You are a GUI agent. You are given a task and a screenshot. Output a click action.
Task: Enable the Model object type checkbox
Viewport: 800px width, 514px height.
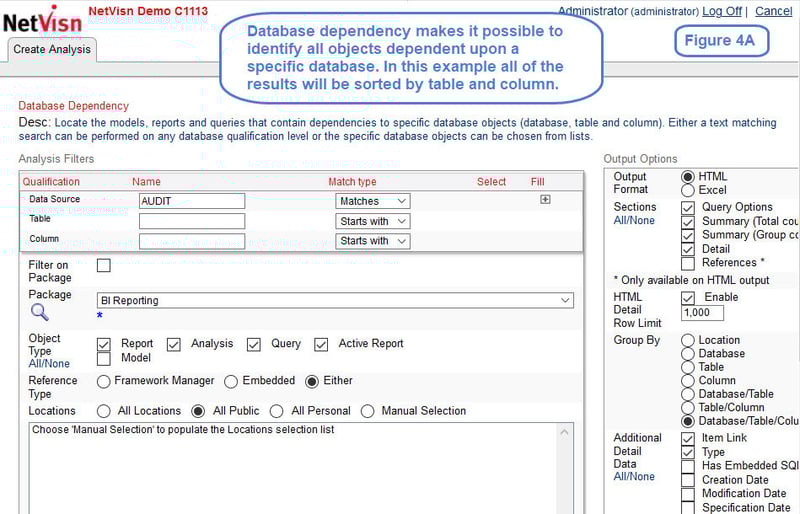click(x=104, y=359)
